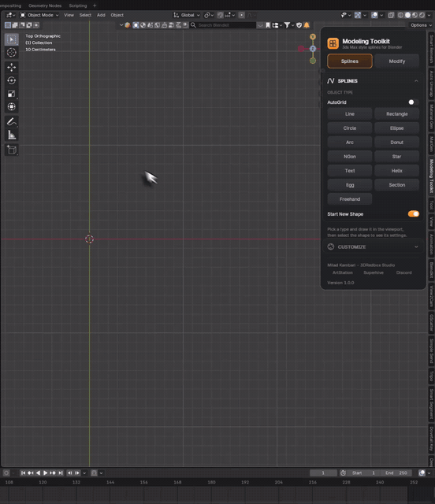The width and height of the screenshot is (435, 504).
Task: Open the ArtStation link
Action: pyautogui.click(x=342, y=272)
